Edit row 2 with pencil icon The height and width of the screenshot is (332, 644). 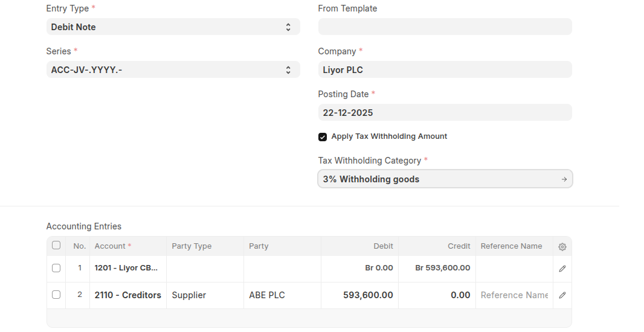(x=562, y=295)
